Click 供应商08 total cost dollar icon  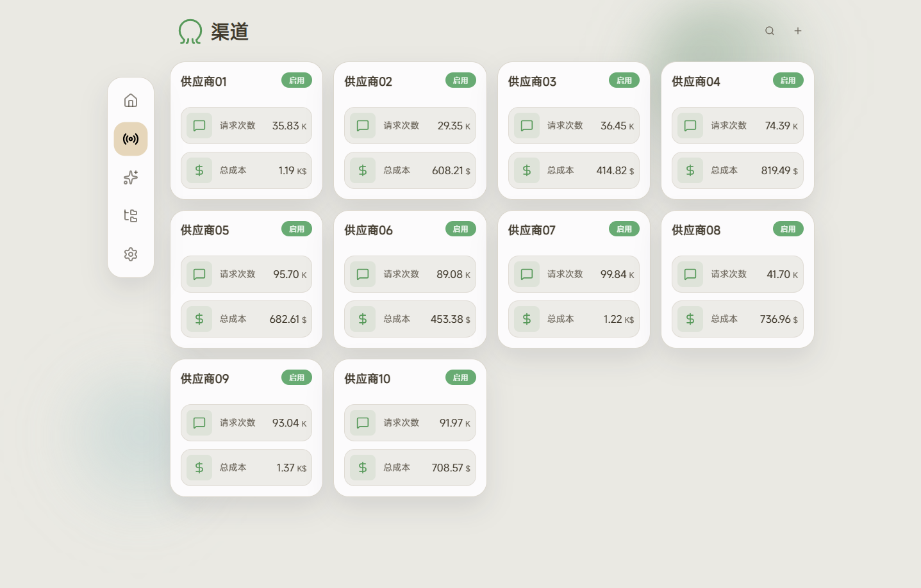(x=690, y=319)
